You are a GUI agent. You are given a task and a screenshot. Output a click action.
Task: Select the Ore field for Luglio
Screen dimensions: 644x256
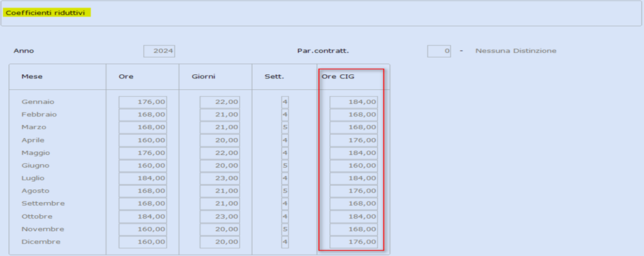click(x=143, y=178)
